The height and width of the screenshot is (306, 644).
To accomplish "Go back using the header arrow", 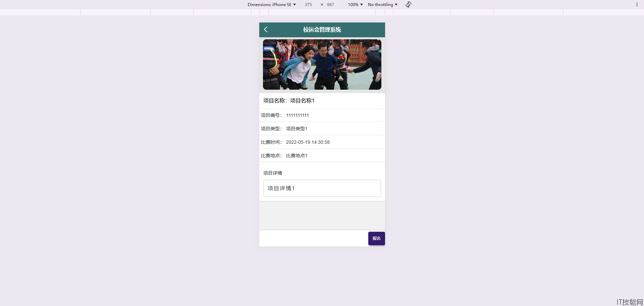I will point(266,30).
